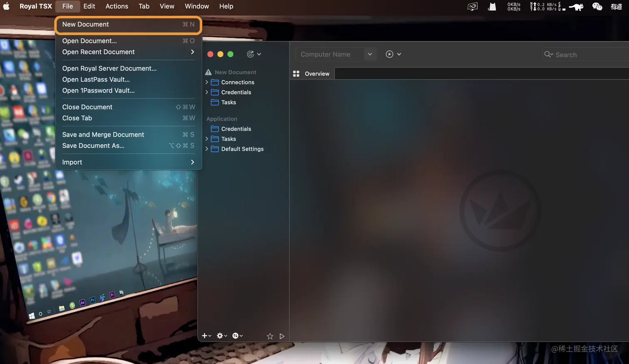
Task: Choose Close Document in the File menu
Action: (x=128, y=107)
